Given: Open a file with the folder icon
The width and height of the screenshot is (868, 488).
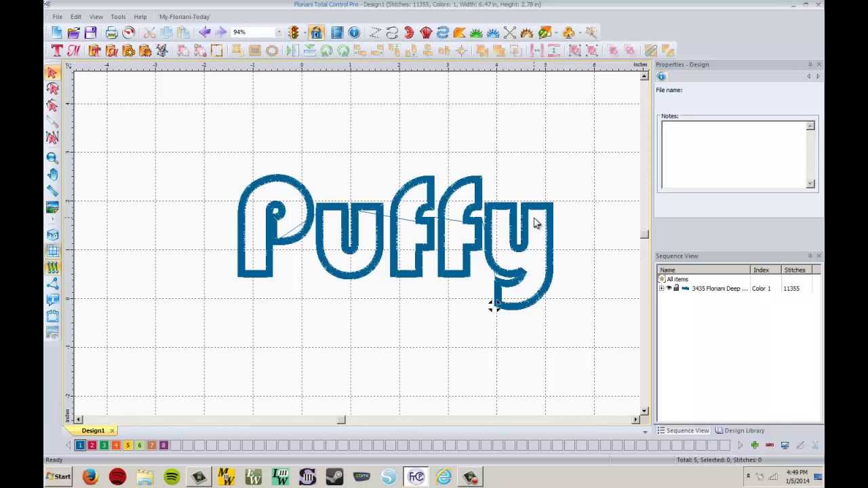Looking at the screenshot, I should click(x=73, y=33).
